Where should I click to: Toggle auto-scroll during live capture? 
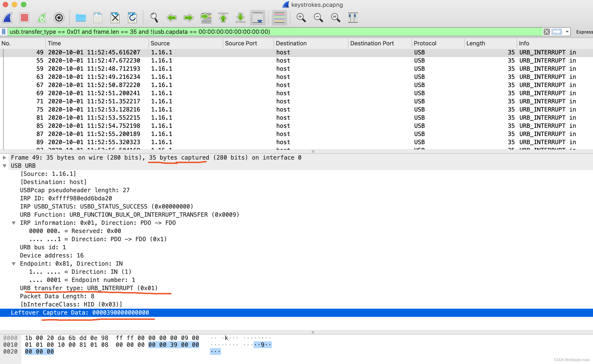[257, 18]
